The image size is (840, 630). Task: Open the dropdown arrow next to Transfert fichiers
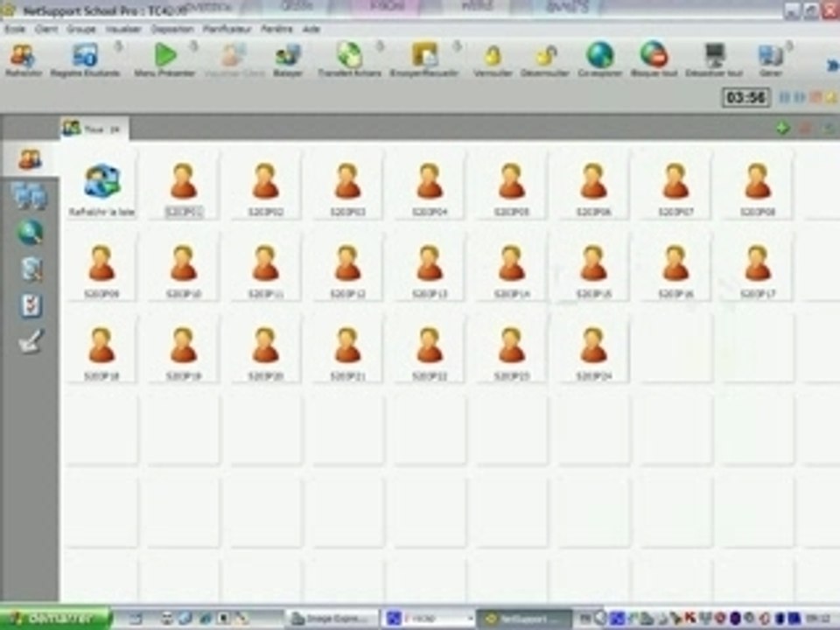380,47
